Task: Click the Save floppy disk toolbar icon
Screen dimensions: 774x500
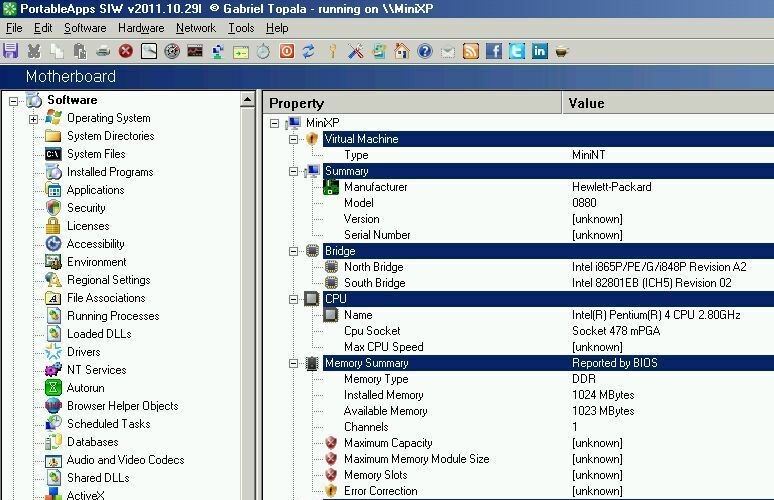Action: 10,51
